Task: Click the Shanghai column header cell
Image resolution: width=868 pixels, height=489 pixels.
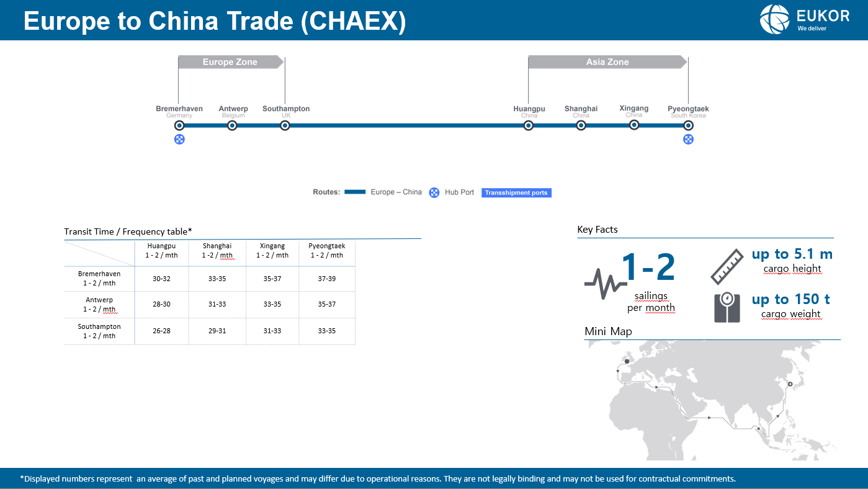Action: point(217,253)
